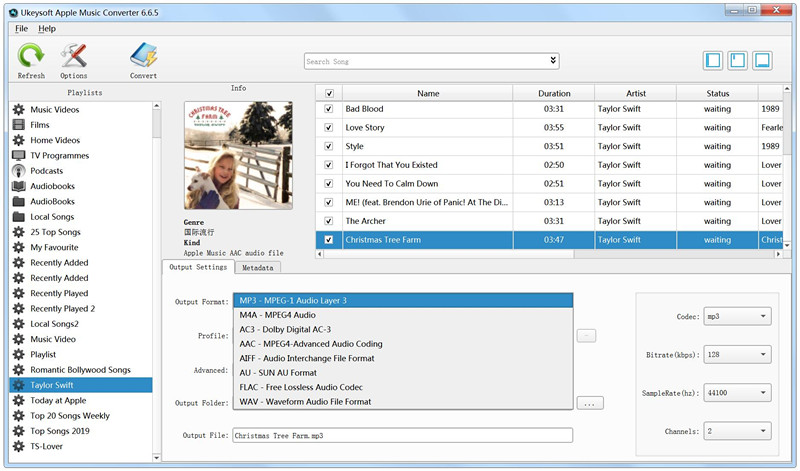Image resolution: width=800 pixels, height=471 pixels.
Task: Open the SampleRate (hz) dropdown
Action: 737,392
